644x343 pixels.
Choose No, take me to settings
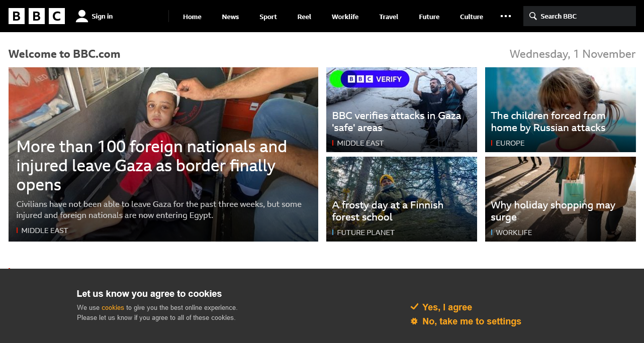(472, 321)
